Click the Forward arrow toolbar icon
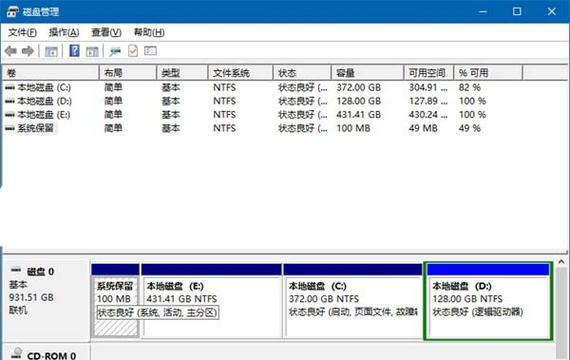 [28, 51]
